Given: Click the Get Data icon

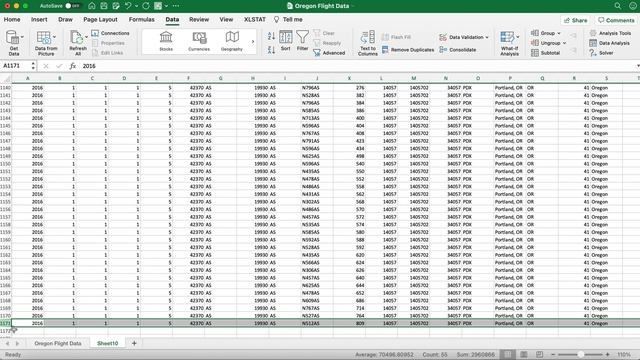Looking at the screenshot, I should (13, 38).
